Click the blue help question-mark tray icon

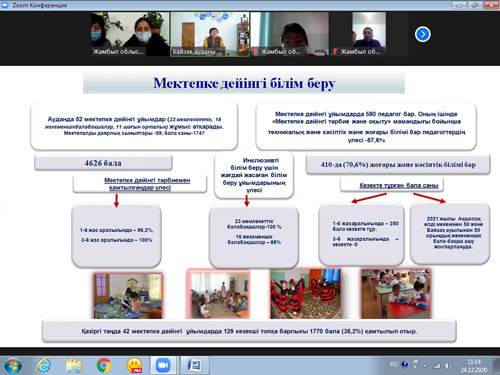(405, 364)
